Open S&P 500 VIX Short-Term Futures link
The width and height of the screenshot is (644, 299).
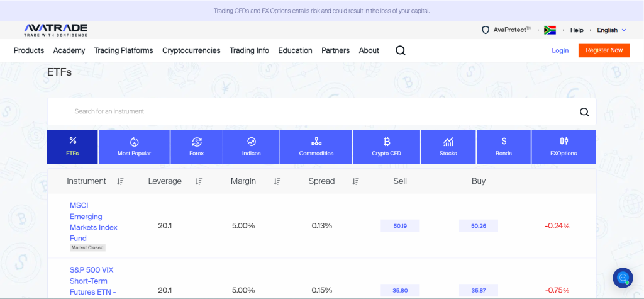(x=93, y=281)
